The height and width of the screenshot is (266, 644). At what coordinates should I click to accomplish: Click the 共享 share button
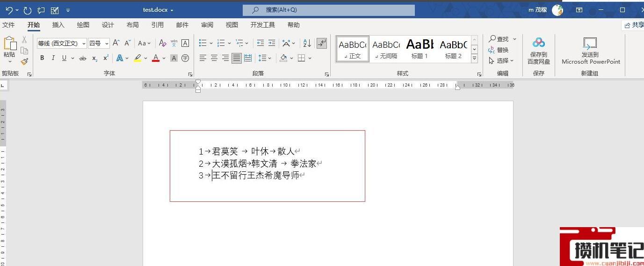[634, 25]
